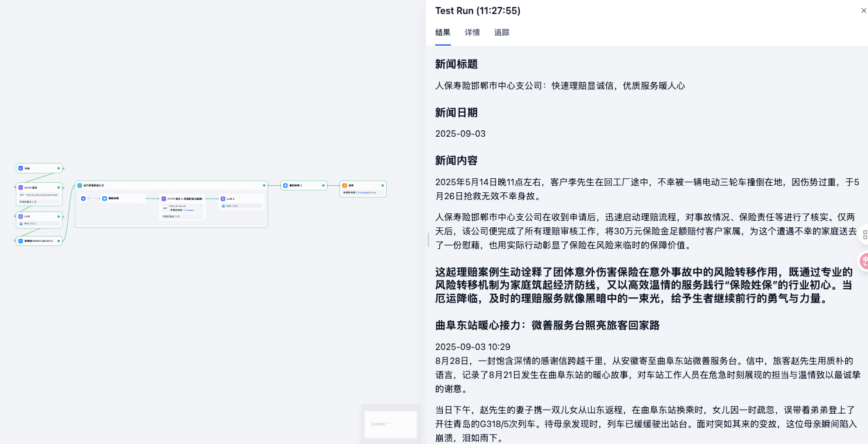Click the headline 人保寿险邯郸市中心支公司 text
This screenshot has width=868, height=444.
560,86
